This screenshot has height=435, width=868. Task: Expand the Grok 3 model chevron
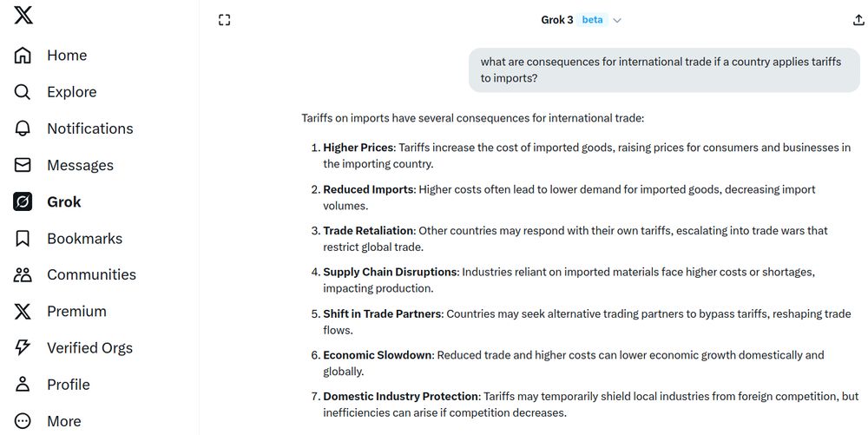coord(617,21)
